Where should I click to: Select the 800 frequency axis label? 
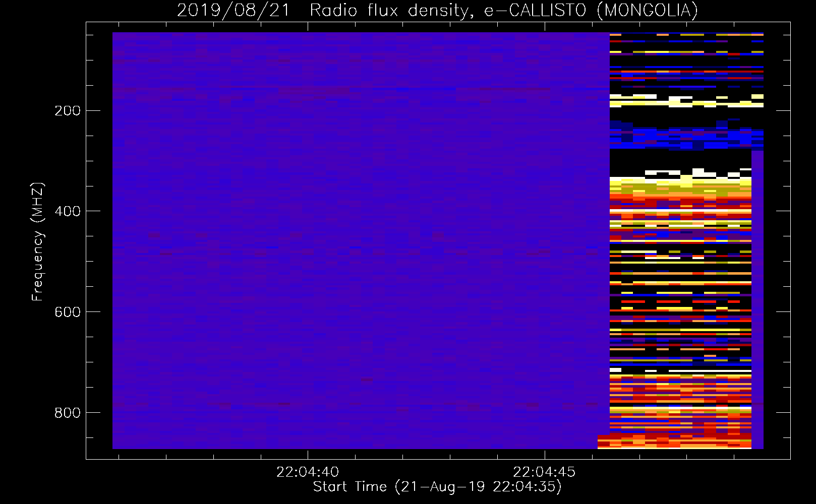click(68, 413)
